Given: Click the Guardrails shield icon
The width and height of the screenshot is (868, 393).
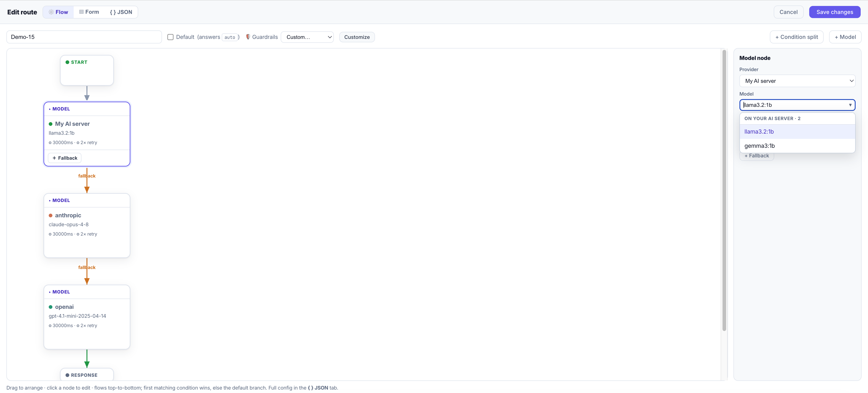Looking at the screenshot, I should point(248,37).
